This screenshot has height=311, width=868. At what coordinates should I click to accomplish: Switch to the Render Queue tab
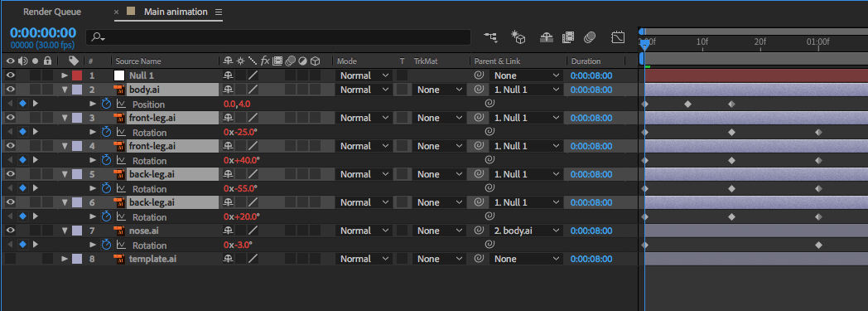point(52,12)
